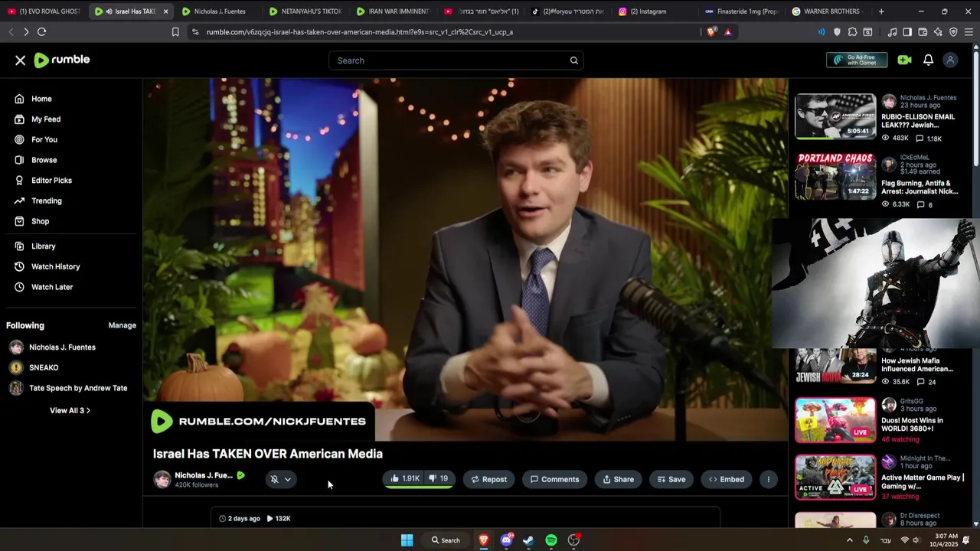Open the browser hamburger menu

tap(969, 32)
